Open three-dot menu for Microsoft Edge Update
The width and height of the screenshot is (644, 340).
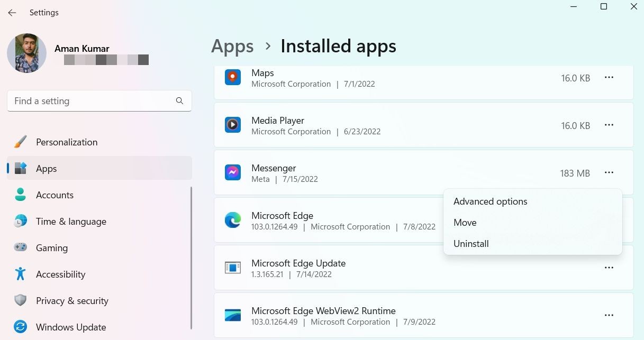[x=609, y=268]
